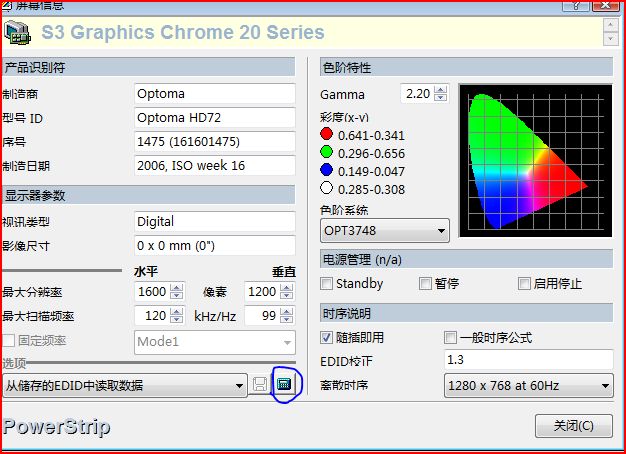626x454 pixels.
Task: Click the greyed-out floppy disk save icon
Action: [x=260, y=385]
